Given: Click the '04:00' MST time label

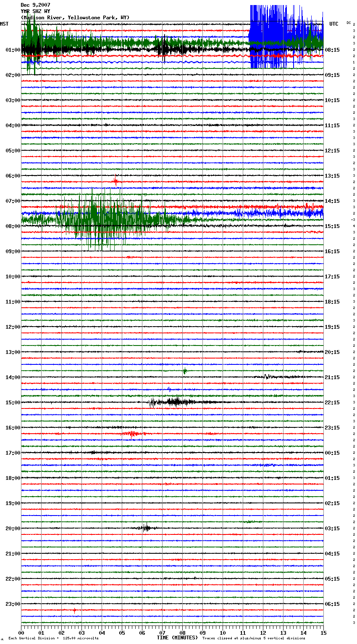Looking at the screenshot, I should pos(13,126).
